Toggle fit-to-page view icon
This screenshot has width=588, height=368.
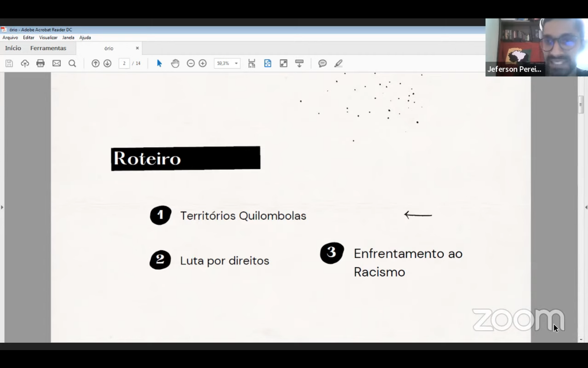pyautogui.click(x=268, y=63)
